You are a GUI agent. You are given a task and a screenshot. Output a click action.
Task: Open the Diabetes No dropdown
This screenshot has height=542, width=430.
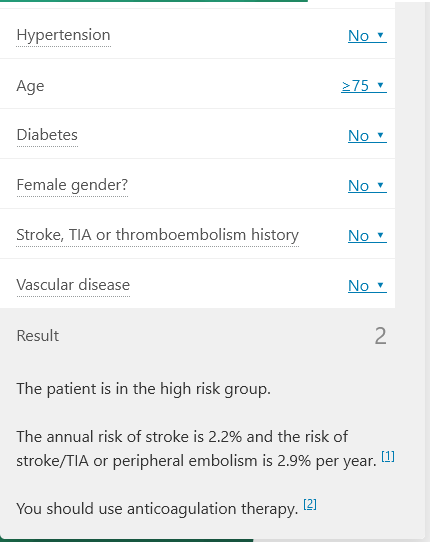(367, 136)
